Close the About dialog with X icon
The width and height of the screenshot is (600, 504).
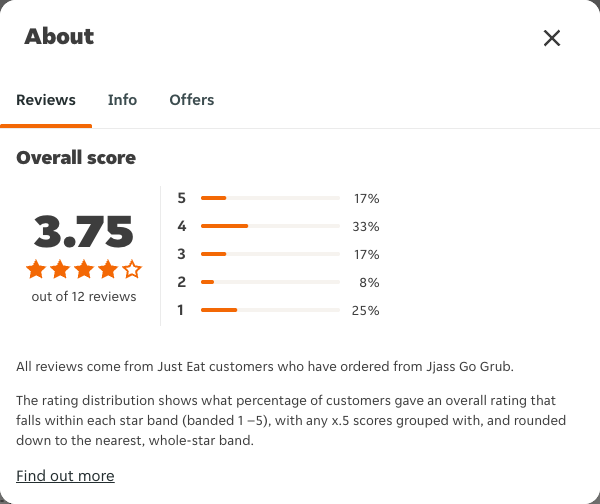[x=552, y=38]
